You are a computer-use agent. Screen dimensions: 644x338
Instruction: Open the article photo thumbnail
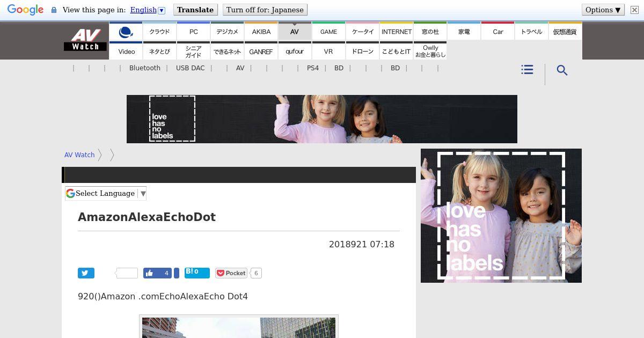click(239, 326)
